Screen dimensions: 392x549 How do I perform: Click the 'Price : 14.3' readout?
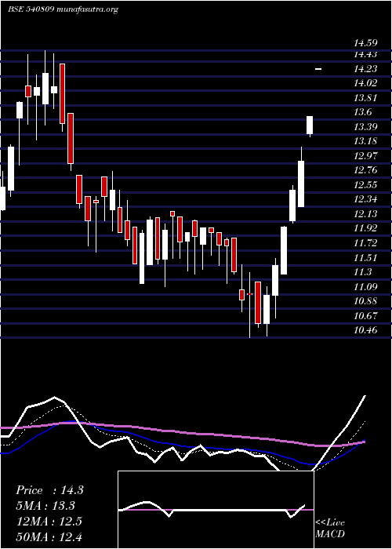pos(49,490)
